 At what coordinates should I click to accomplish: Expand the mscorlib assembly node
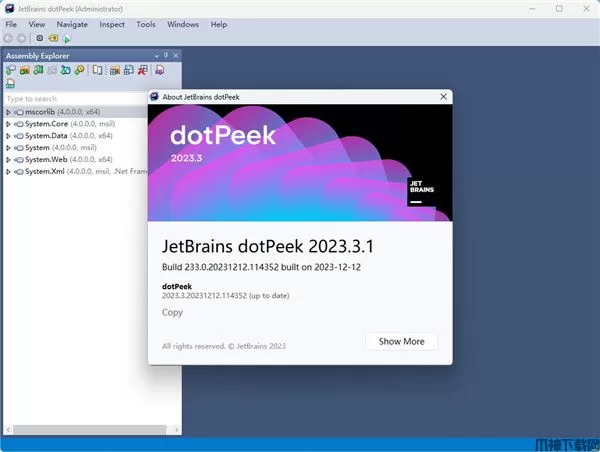8,112
